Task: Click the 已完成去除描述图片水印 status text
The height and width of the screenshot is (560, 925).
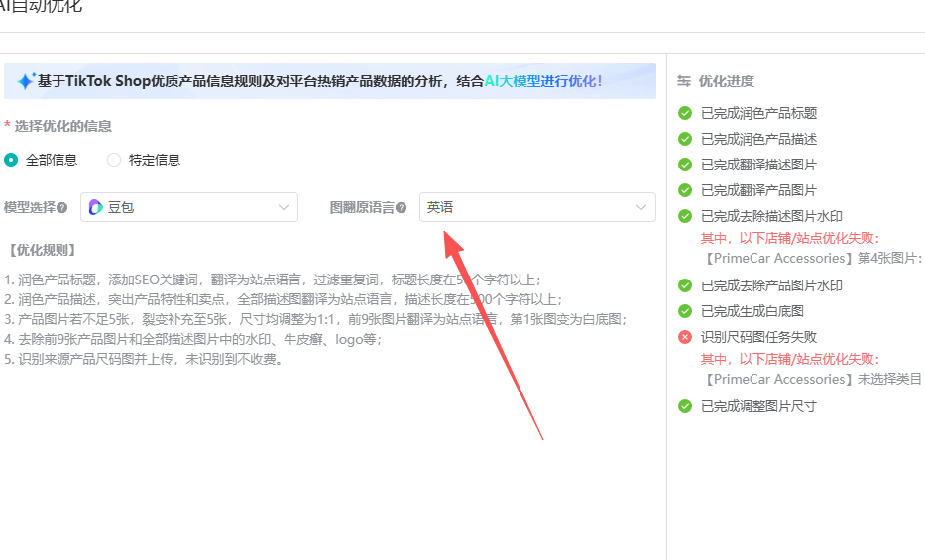Action: coord(771,216)
